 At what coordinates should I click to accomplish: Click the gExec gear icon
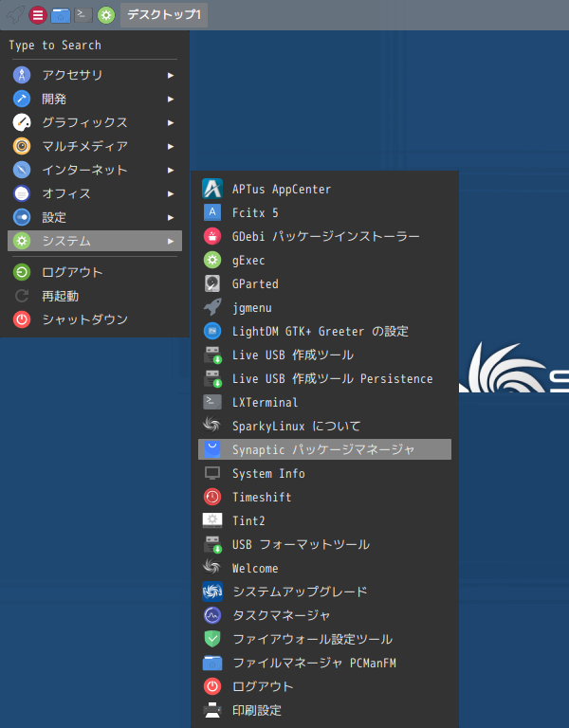point(212,260)
